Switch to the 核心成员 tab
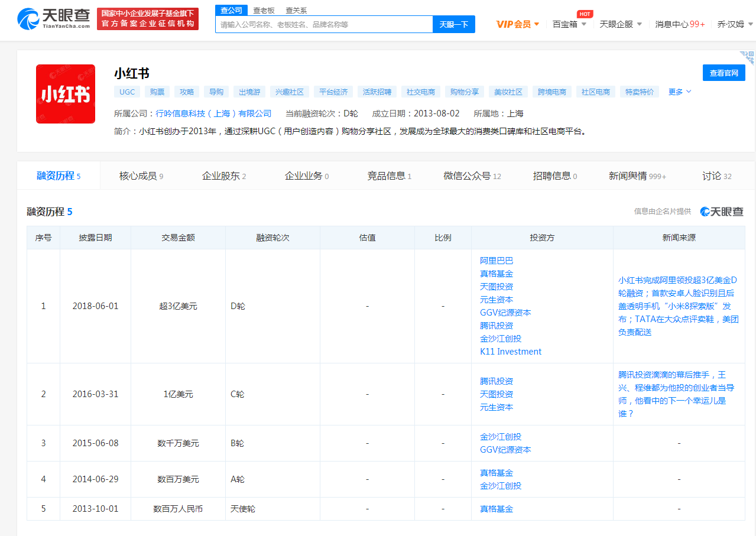This screenshot has width=756, height=536. coord(141,176)
